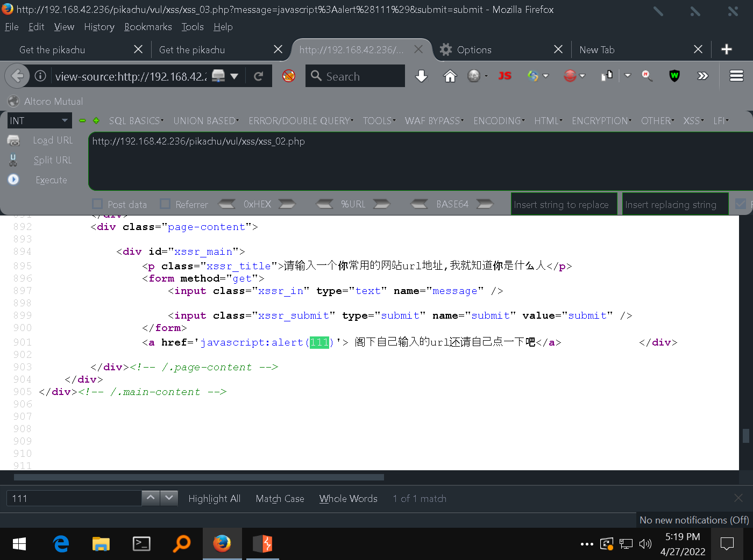
Task: Open the Bookmarks menu
Action: click(148, 27)
